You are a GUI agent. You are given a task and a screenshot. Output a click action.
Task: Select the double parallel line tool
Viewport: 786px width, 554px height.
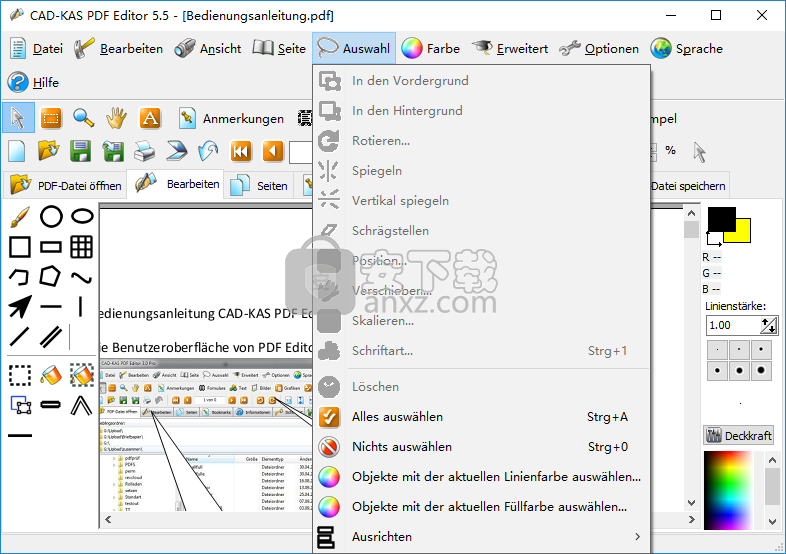click(51, 336)
